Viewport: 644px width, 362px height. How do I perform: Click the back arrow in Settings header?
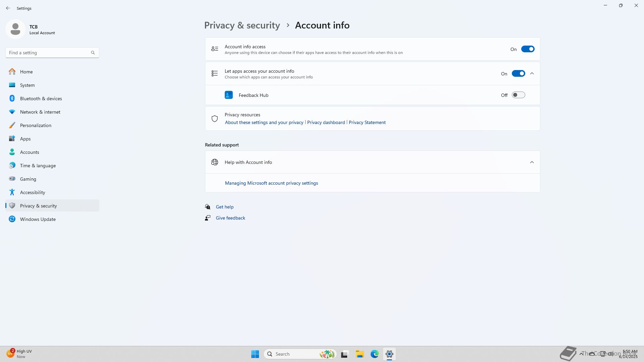pos(8,8)
